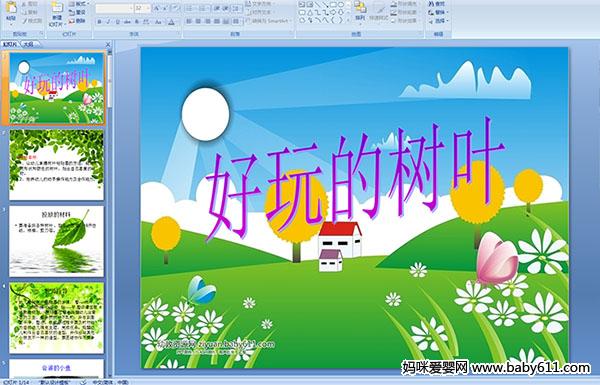Click the Paste icon in clipboard group
The width and height of the screenshot is (600, 385).
(x=11, y=8)
